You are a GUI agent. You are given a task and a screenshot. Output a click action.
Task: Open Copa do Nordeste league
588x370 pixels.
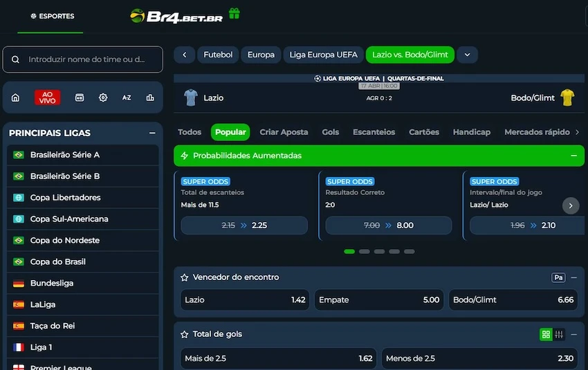coord(82,240)
